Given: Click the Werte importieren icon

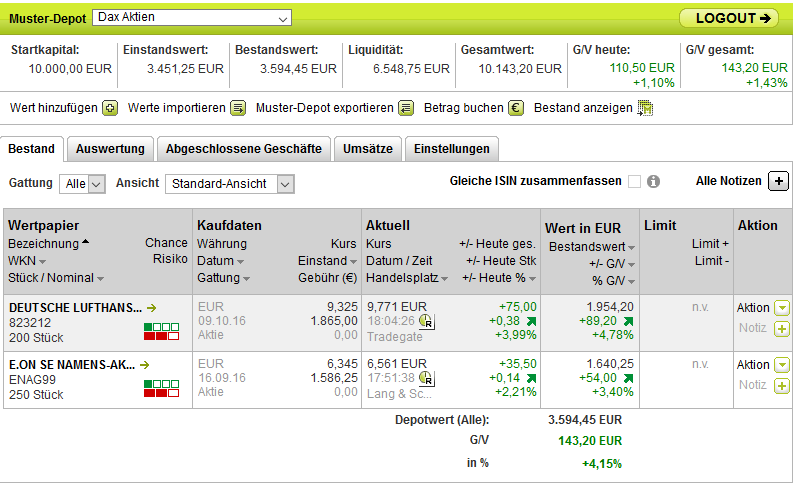Looking at the screenshot, I should point(238,108).
